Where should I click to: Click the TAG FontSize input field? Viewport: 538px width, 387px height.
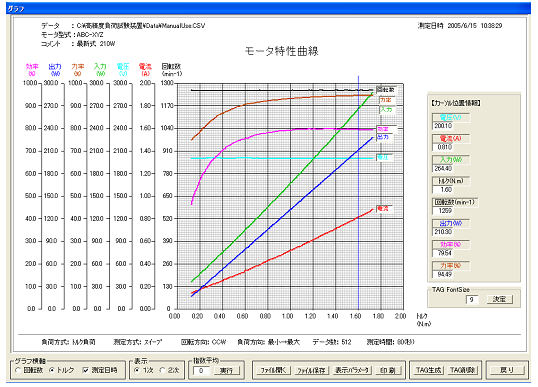click(x=472, y=300)
